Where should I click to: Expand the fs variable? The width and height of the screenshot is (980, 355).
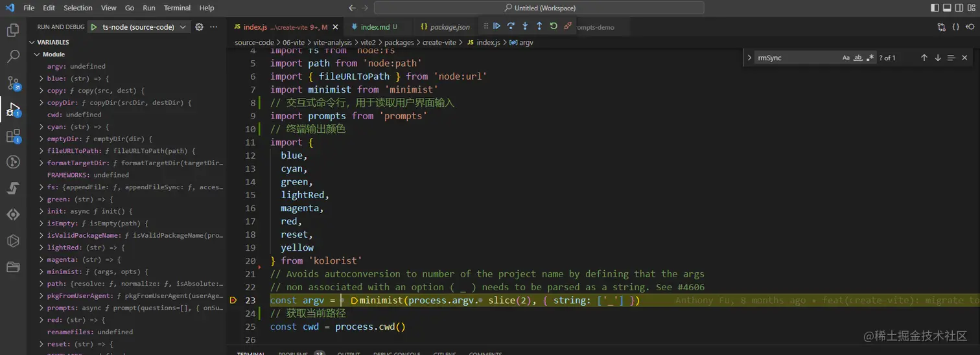(x=42, y=187)
